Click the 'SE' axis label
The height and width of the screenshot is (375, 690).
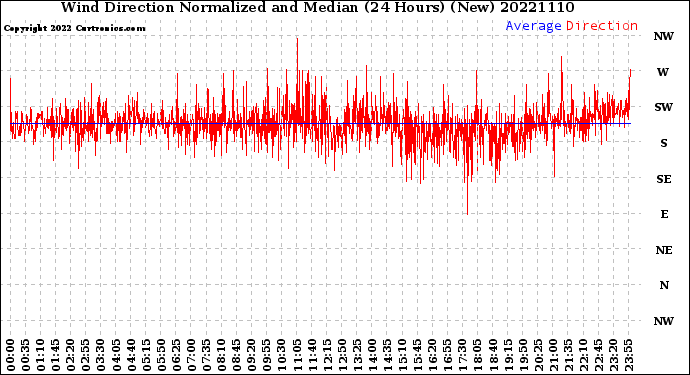click(664, 179)
